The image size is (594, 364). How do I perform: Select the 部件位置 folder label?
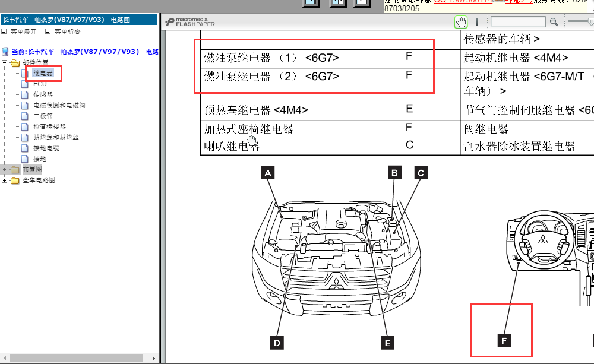(35, 62)
